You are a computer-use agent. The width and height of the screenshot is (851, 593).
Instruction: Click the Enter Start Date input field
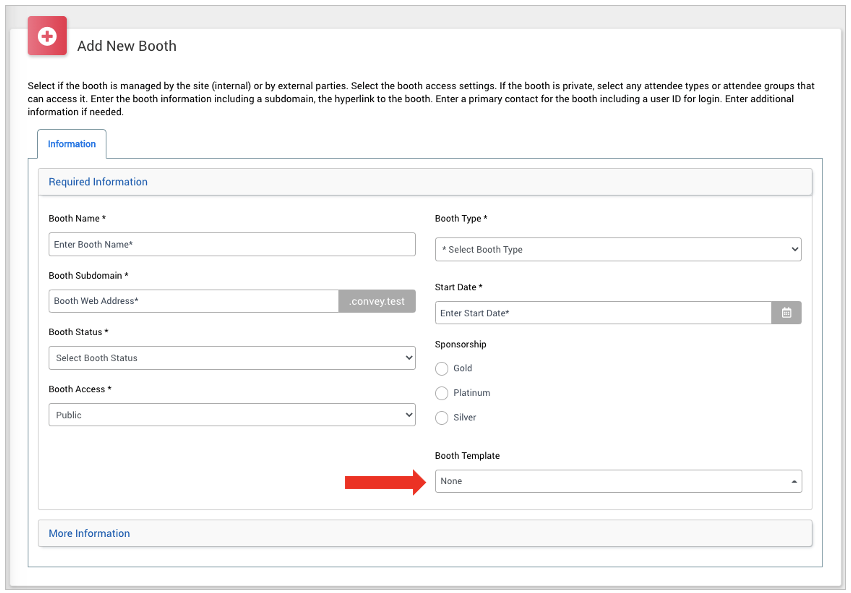[603, 313]
